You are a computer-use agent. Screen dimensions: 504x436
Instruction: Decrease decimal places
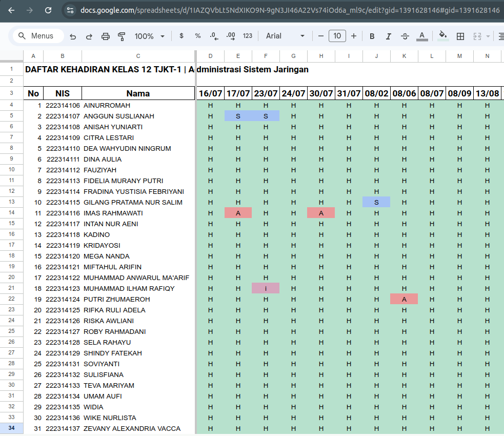pyautogui.click(x=214, y=36)
